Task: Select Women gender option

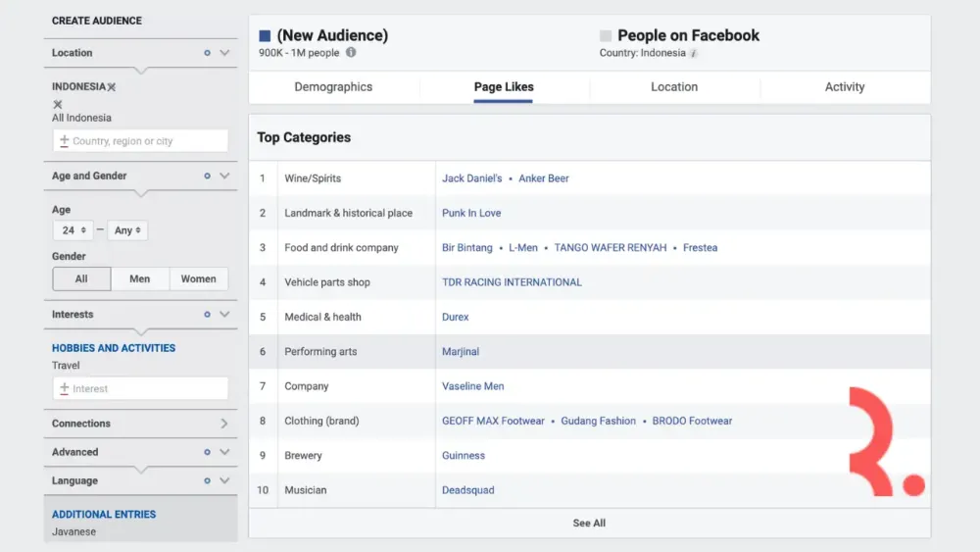Action: (199, 278)
